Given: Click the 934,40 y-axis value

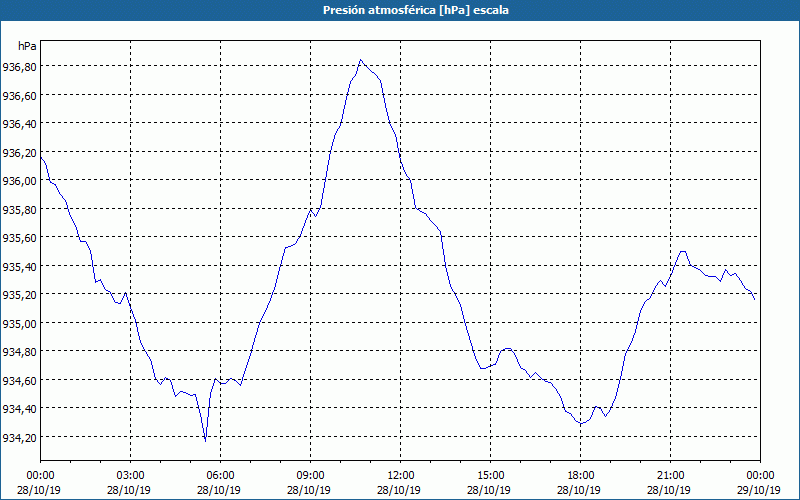Looking at the screenshot, I should tap(19, 409).
